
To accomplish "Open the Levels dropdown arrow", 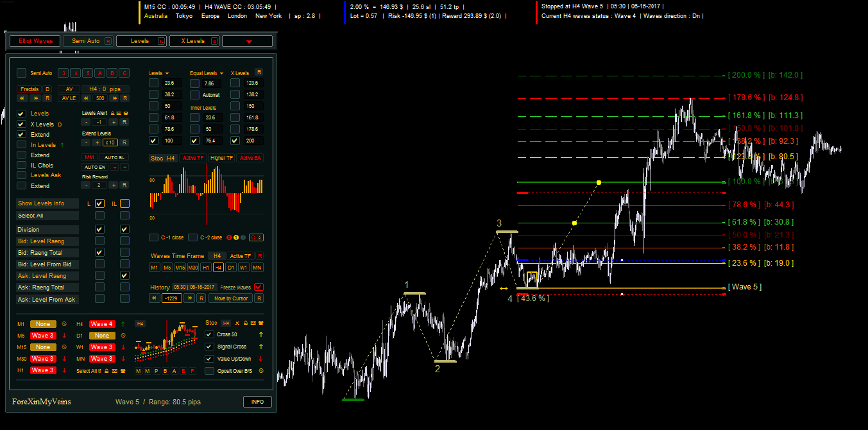I will (x=167, y=74).
